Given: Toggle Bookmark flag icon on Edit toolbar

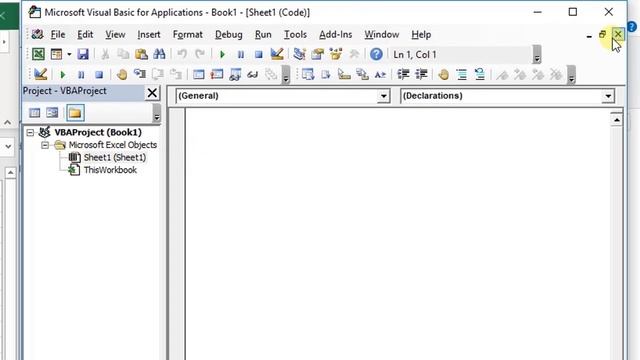Looking at the screenshot, I should (x=502, y=74).
